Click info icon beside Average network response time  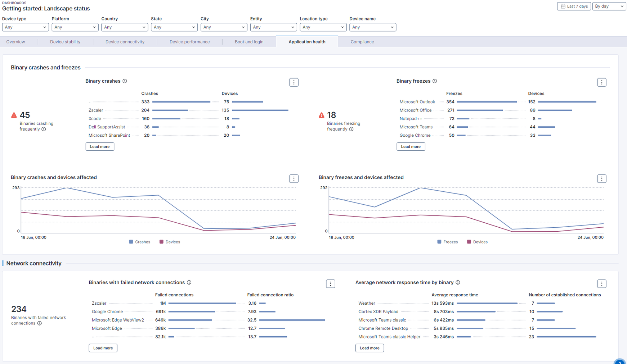pyautogui.click(x=458, y=282)
